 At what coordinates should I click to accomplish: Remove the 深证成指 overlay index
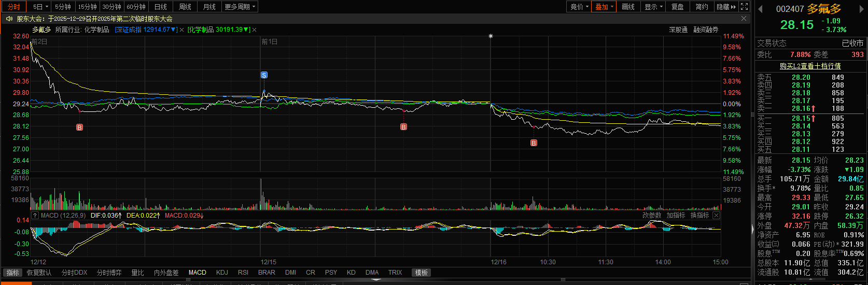tap(181, 30)
